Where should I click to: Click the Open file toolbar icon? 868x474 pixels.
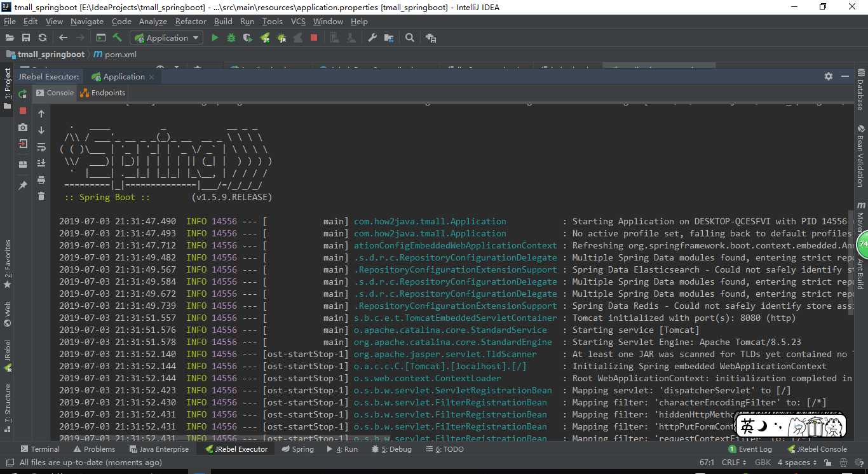pos(10,38)
